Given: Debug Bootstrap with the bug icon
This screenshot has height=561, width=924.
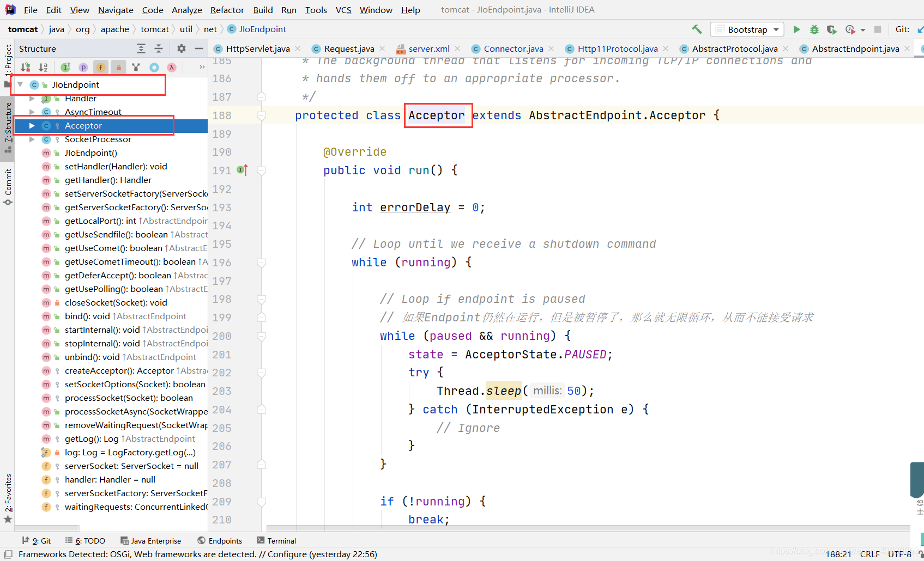Looking at the screenshot, I should tap(814, 29).
